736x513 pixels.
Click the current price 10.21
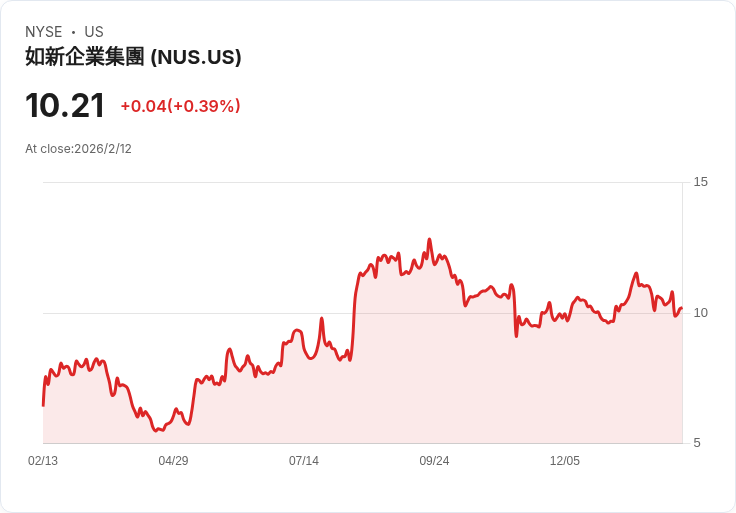point(65,106)
